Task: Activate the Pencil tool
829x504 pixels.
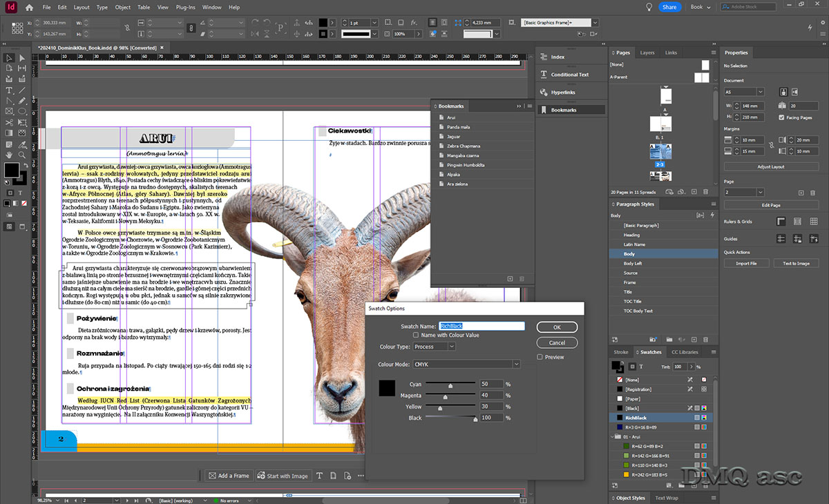Action: 22,101
